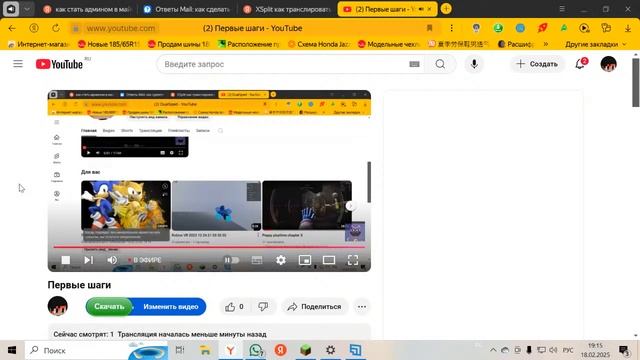
Task: Open the notifications bell
Action: pyautogui.click(x=581, y=64)
